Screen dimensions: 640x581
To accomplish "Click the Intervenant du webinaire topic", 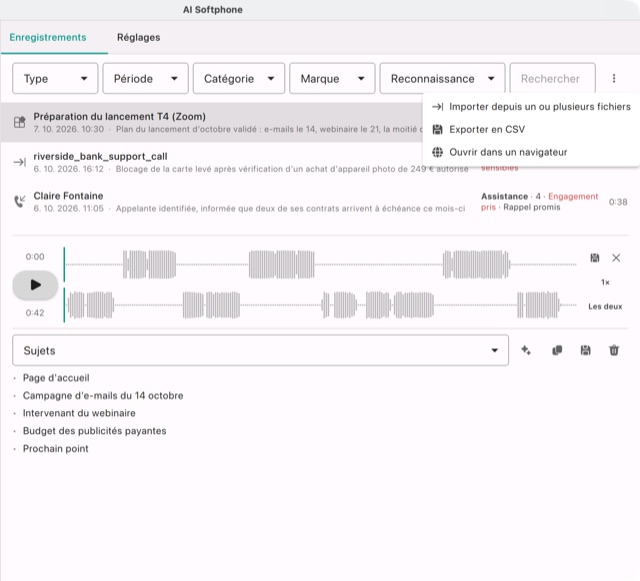I will (79, 413).
